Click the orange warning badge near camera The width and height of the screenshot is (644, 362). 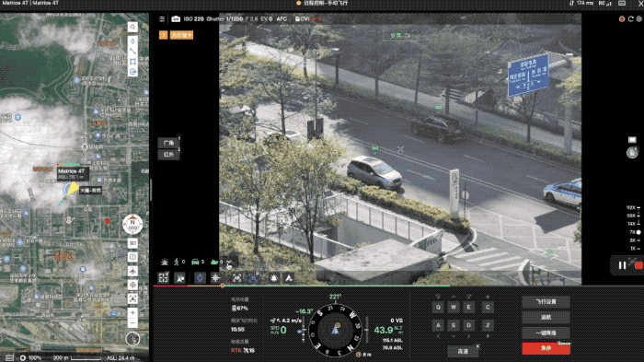[x=163, y=35]
